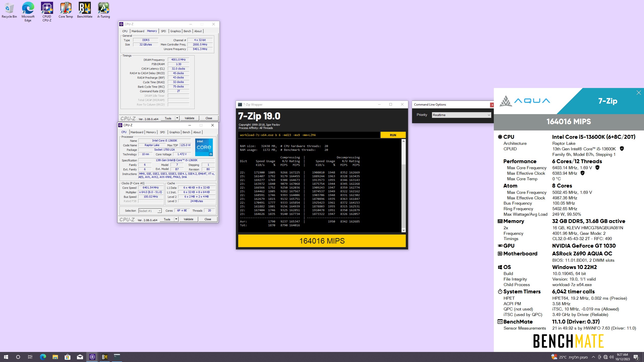Open the CPUID CPU-Z desktop shortcut
Screen dimensions: 644x362
tap(47, 12)
